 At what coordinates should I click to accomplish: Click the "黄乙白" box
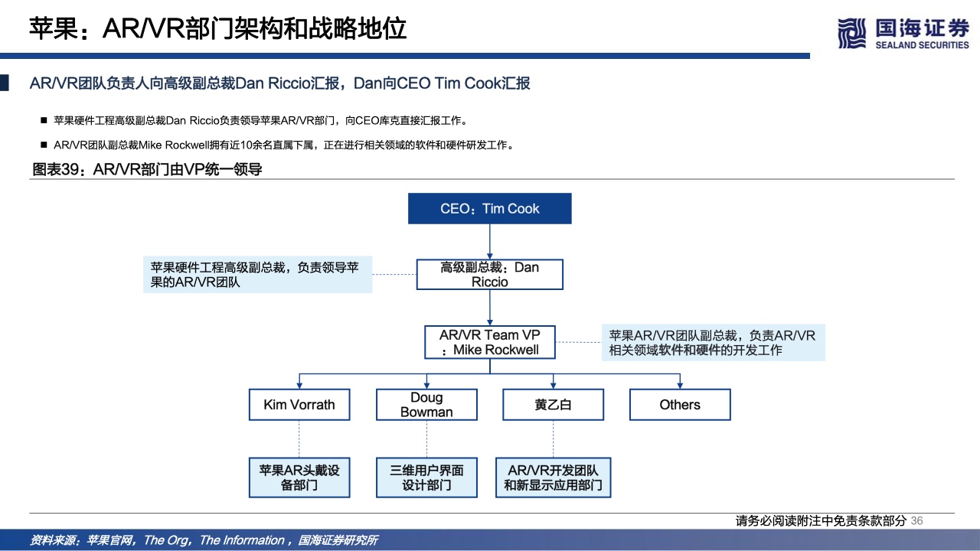click(x=553, y=405)
